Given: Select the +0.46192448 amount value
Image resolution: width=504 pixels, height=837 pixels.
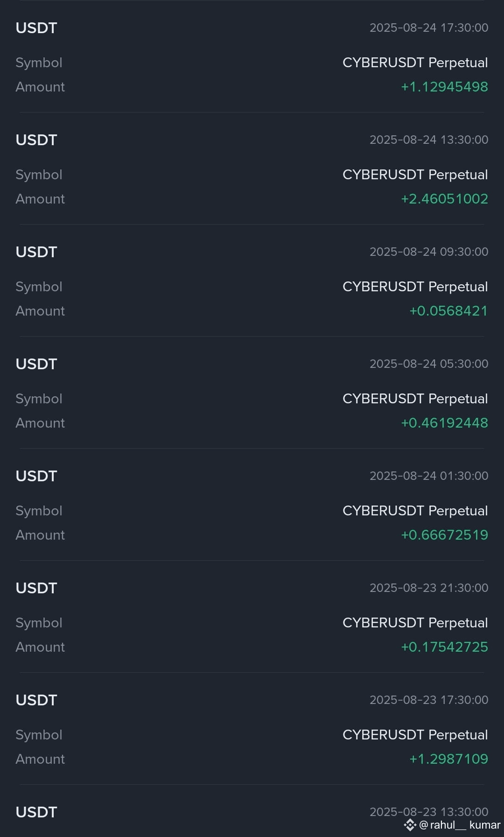Looking at the screenshot, I should click(444, 423).
